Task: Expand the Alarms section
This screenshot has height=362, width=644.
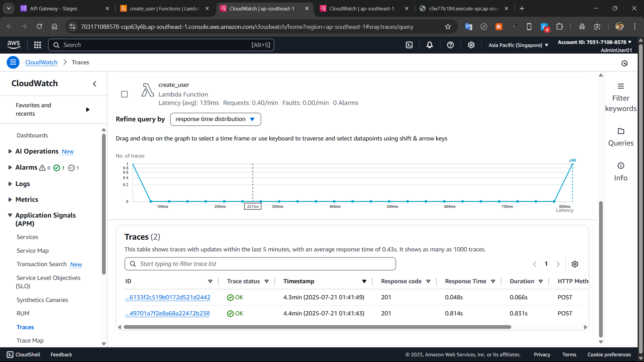Action: point(10,168)
